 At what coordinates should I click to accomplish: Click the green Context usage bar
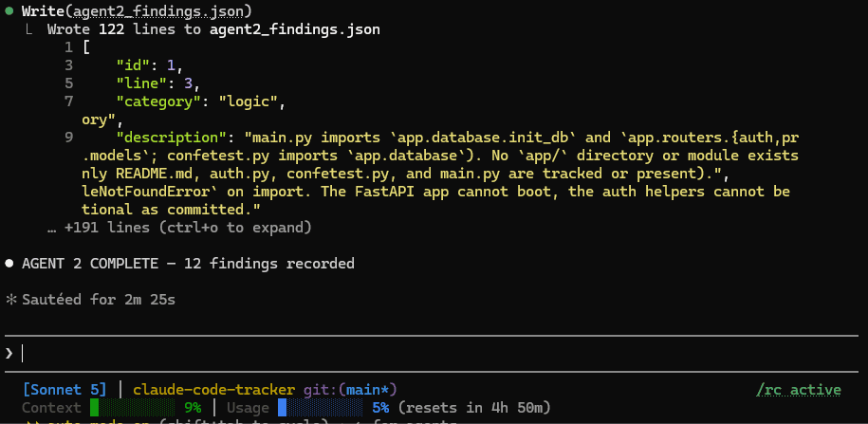click(132, 408)
